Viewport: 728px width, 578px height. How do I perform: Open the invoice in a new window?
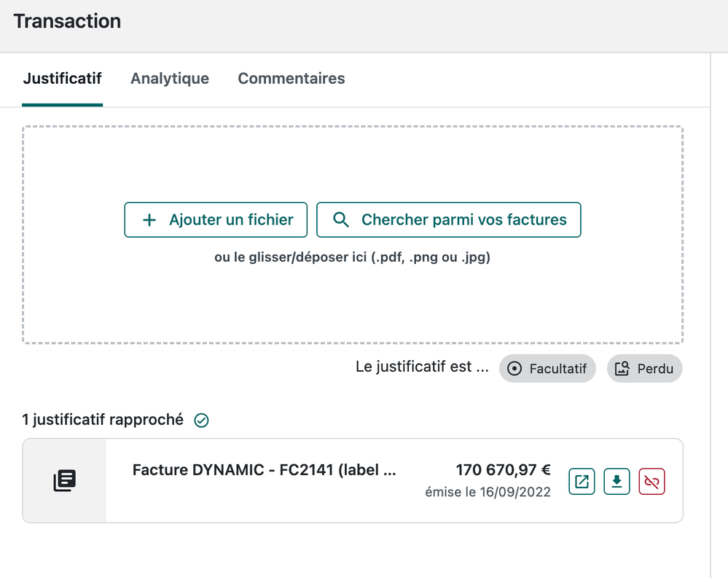tap(582, 482)
